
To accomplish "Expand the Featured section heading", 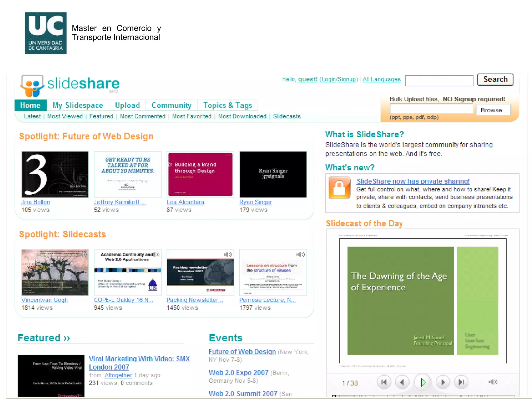I will click(44, 338).
